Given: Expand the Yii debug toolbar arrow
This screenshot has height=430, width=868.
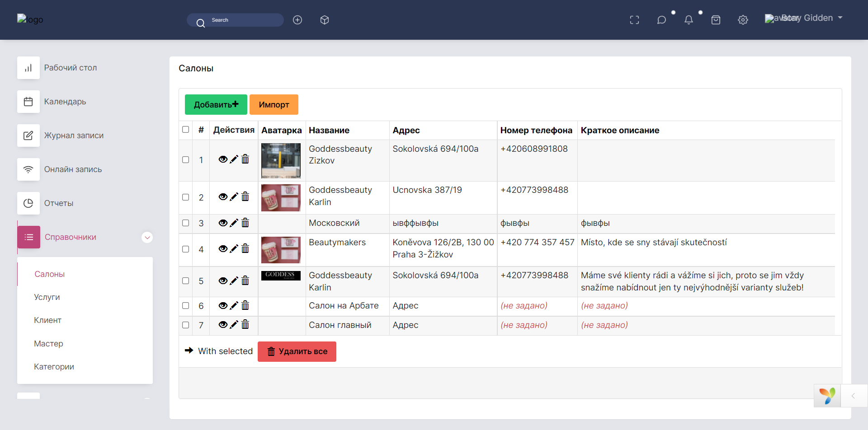Looking at the screenshot, I should [854, 396].
